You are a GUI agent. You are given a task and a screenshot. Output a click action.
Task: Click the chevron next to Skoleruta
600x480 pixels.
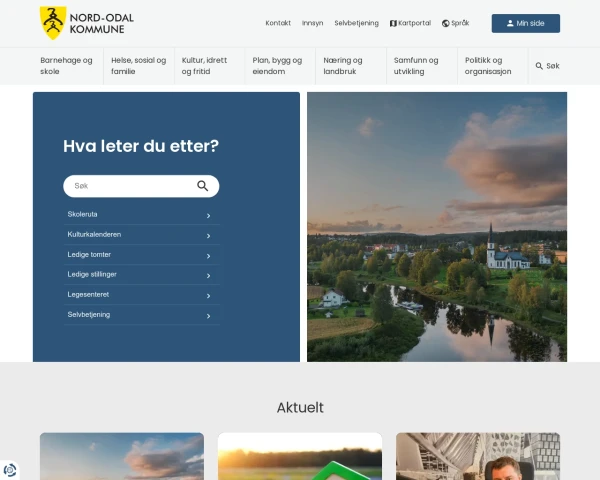click(209, 216)
